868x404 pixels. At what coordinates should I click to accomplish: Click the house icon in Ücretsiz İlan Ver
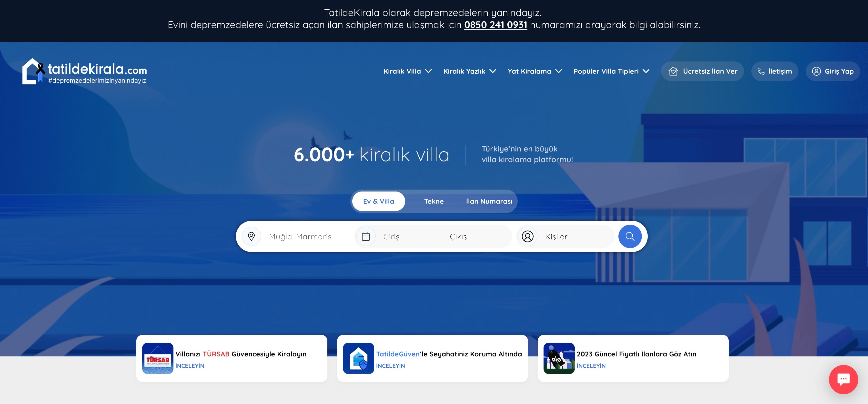(673, 71)
